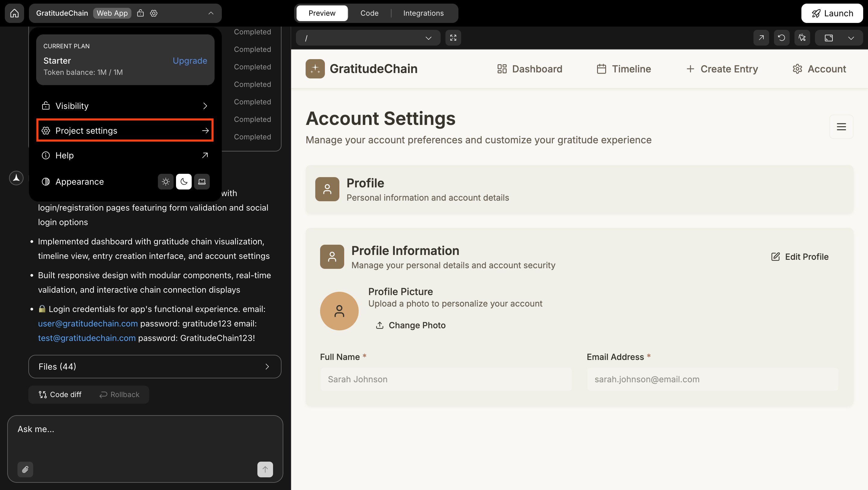This screenshot has height=490, width=868.
Task: Open Project settings from the menu
Action: click(124, 131)
